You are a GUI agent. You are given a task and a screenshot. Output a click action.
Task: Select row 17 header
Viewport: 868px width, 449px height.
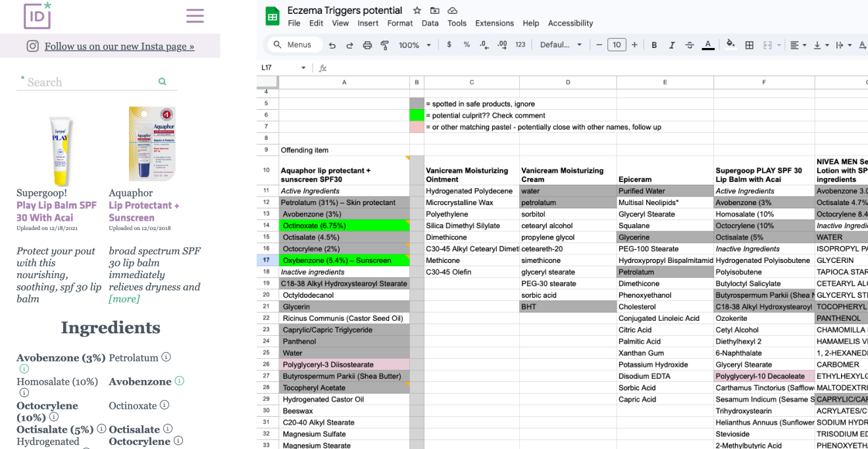[x=267, y=260]
